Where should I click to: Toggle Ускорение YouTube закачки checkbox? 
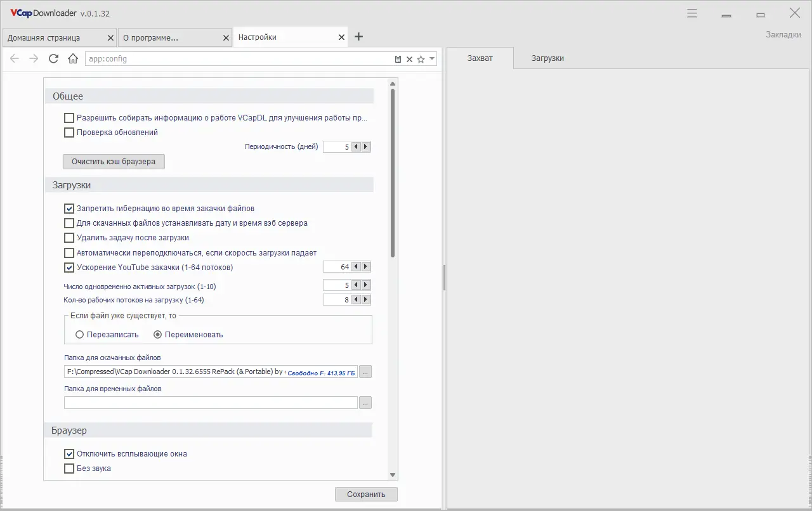69,268
